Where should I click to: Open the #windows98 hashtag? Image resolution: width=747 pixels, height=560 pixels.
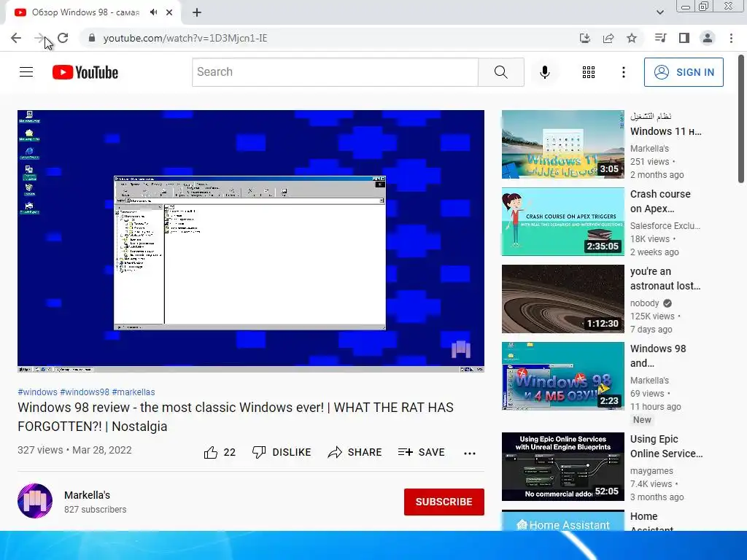point(85,392)
